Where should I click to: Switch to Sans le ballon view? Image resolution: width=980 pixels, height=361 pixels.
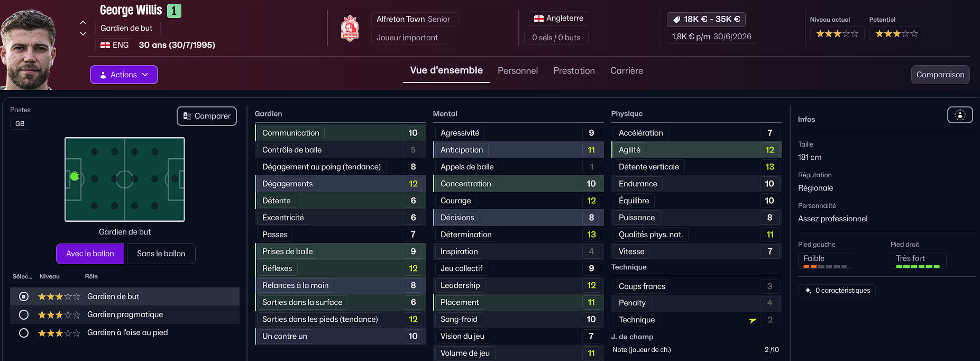tap(161, 254)
